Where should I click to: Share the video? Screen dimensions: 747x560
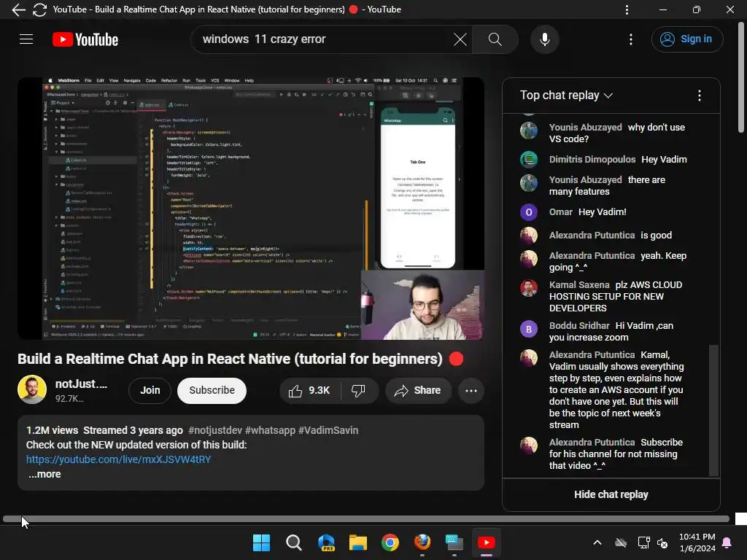click(418, 391)
